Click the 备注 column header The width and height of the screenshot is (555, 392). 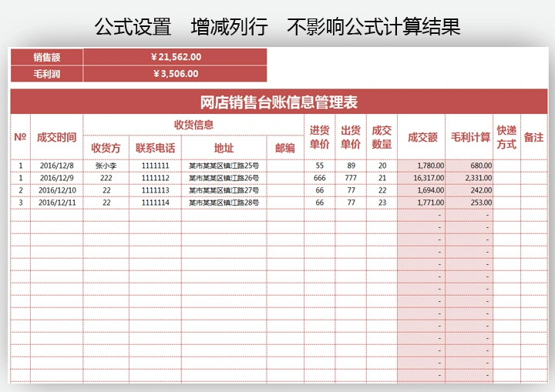coord(533,137)
